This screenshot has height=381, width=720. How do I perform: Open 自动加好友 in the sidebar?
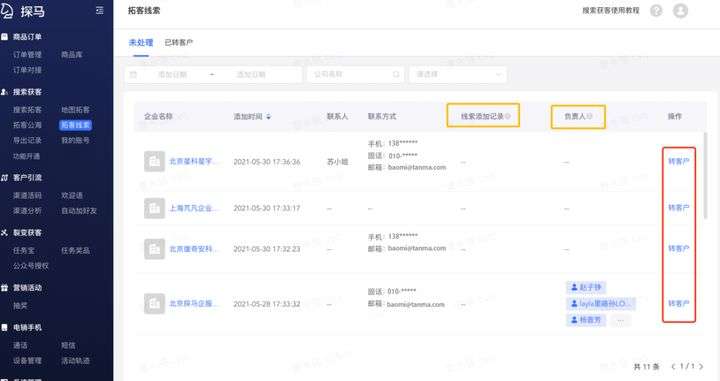click(79, 211)
